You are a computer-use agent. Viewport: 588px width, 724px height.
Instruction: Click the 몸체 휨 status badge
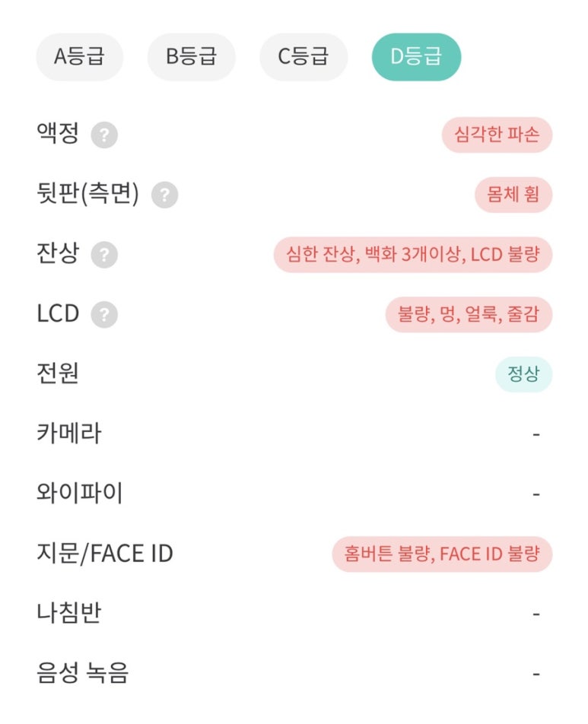(513, 195)
